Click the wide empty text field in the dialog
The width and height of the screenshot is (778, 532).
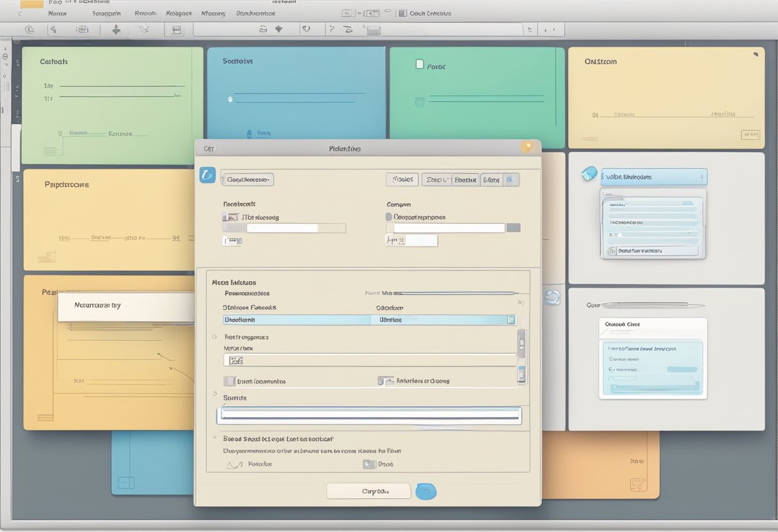click(x=369, y=415)
